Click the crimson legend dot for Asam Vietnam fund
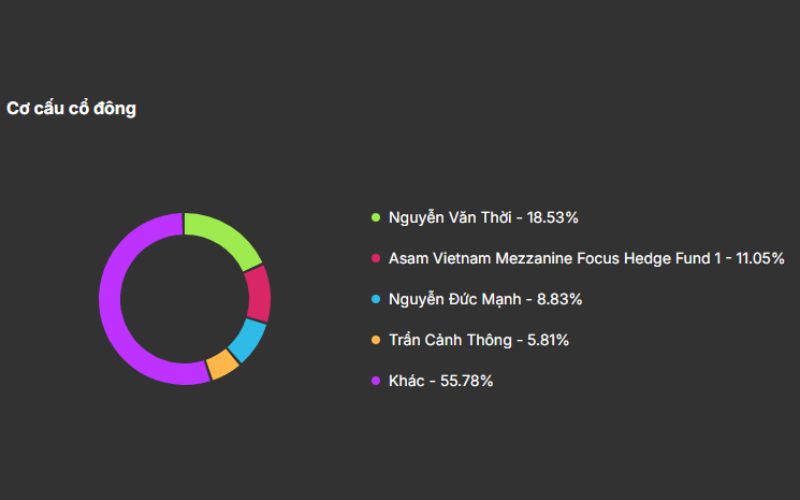The width and height of the screenshot is (800, 500). click(376, 258)
